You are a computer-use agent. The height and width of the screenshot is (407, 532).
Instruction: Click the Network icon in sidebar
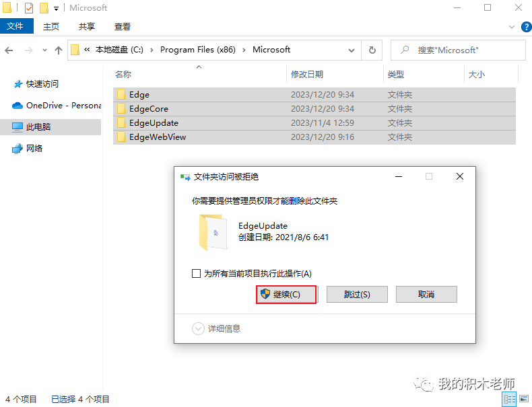(18, 149)
